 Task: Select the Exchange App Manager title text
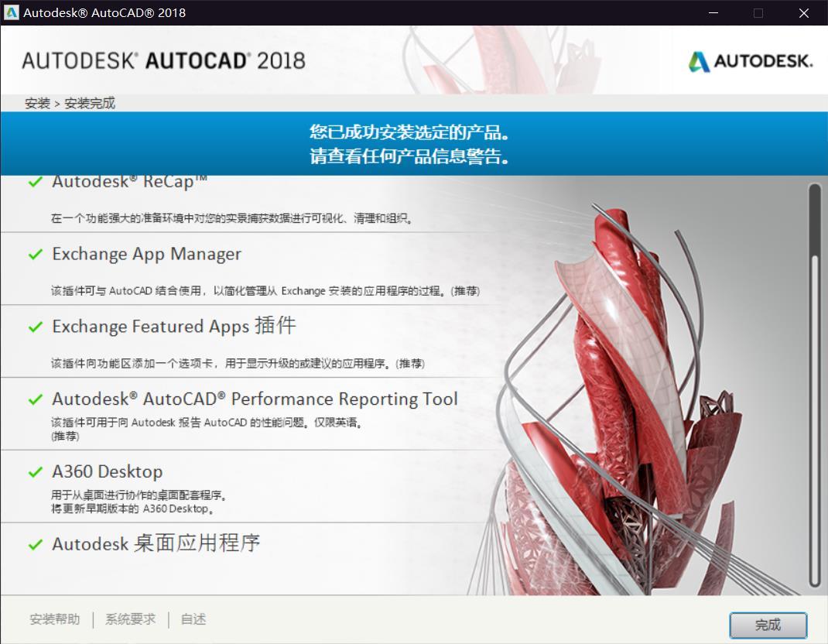coord(147,254)
